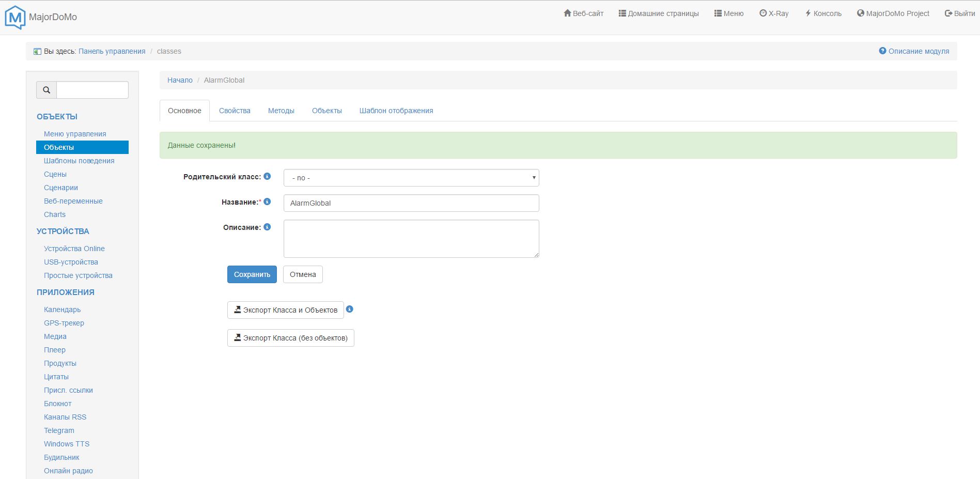Open the Свойства tab
The width and height of the screenshot is (980, 479).
coord(235,111)
